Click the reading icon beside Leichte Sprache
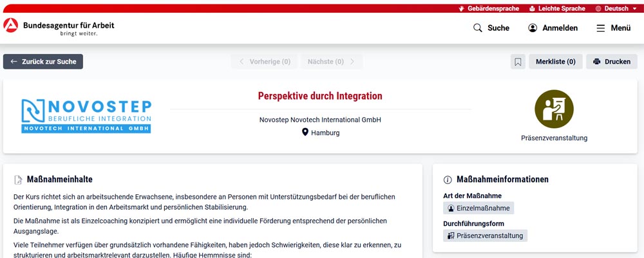This screenshot has width=644, height=258. pos(533,8)
